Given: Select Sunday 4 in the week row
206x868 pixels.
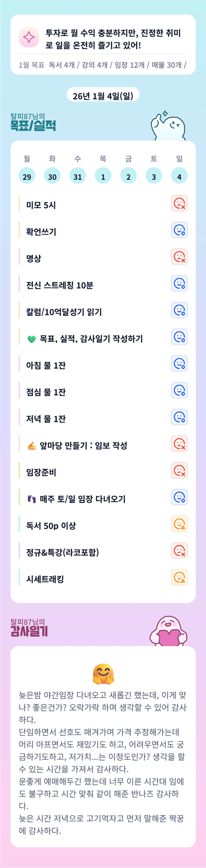Looking at the screenshot, I should (x=179, y=176).
